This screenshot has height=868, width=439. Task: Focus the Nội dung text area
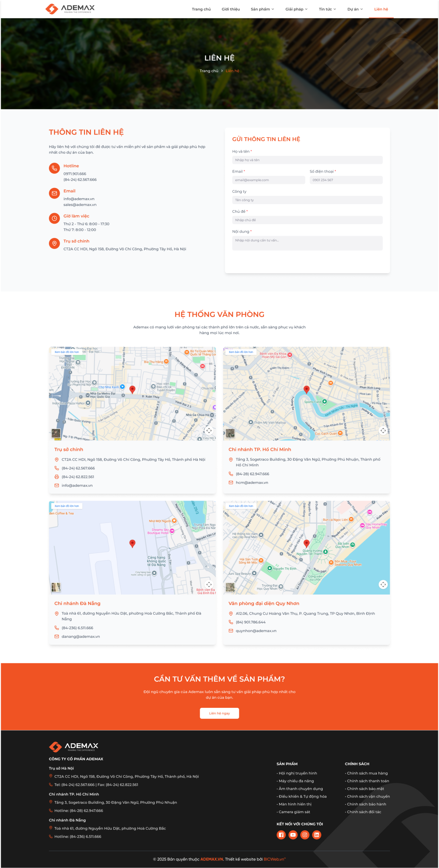tap(307, 243)
